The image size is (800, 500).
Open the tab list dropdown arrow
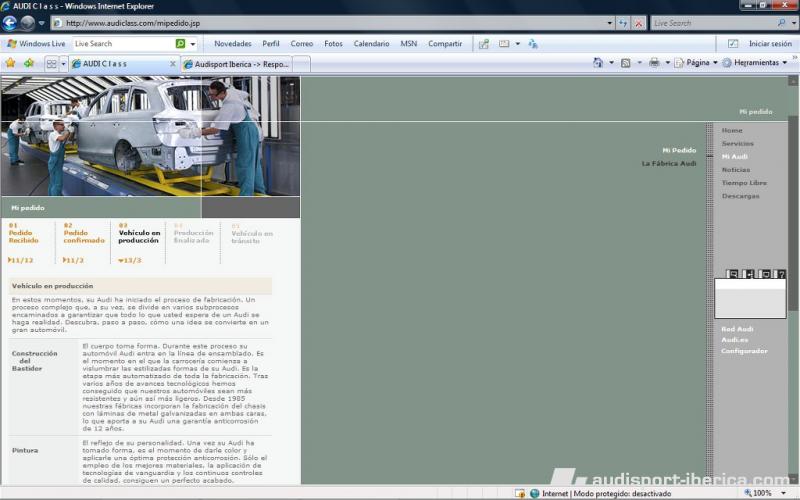[x=63, y=64]
